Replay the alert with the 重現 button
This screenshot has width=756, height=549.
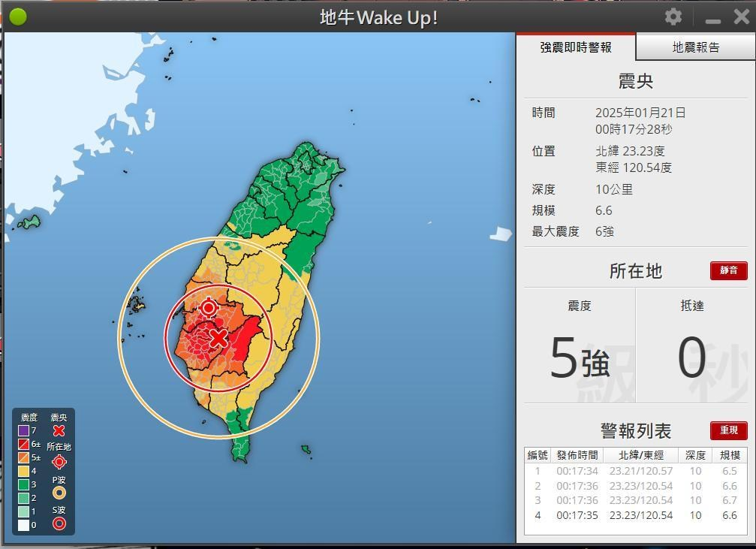pos(728,430)
